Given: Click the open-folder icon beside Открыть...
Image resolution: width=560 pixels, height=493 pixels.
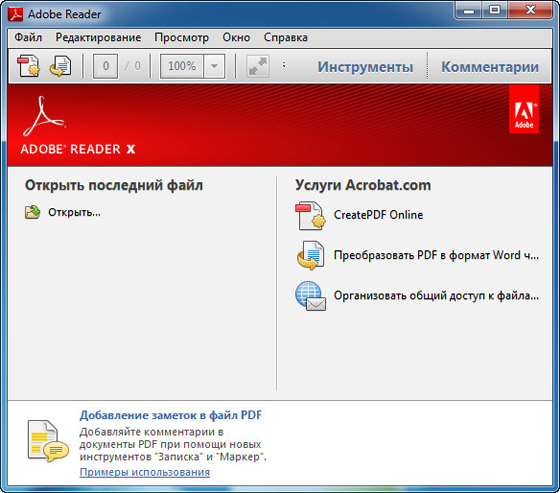Looking at the screenshot, I should click(x=32, y=212).
